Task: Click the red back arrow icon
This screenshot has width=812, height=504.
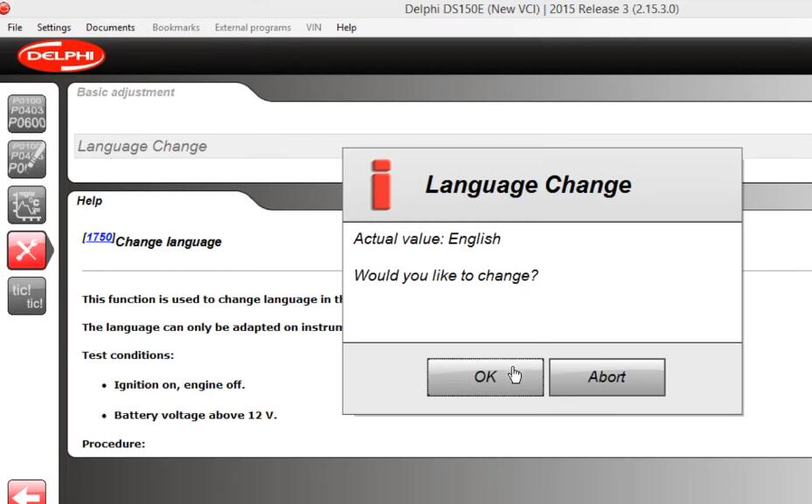Action: pos(27,492)
